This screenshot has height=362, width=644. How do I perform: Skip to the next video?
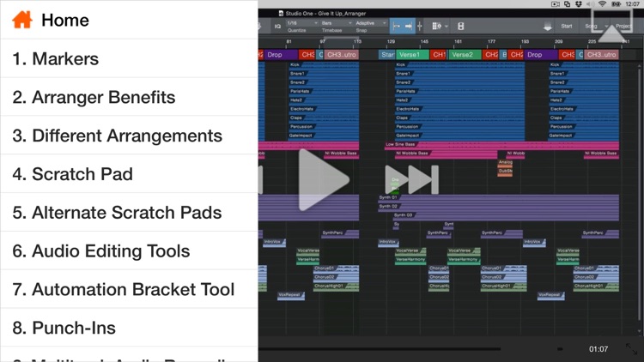[x=411, y=179]
